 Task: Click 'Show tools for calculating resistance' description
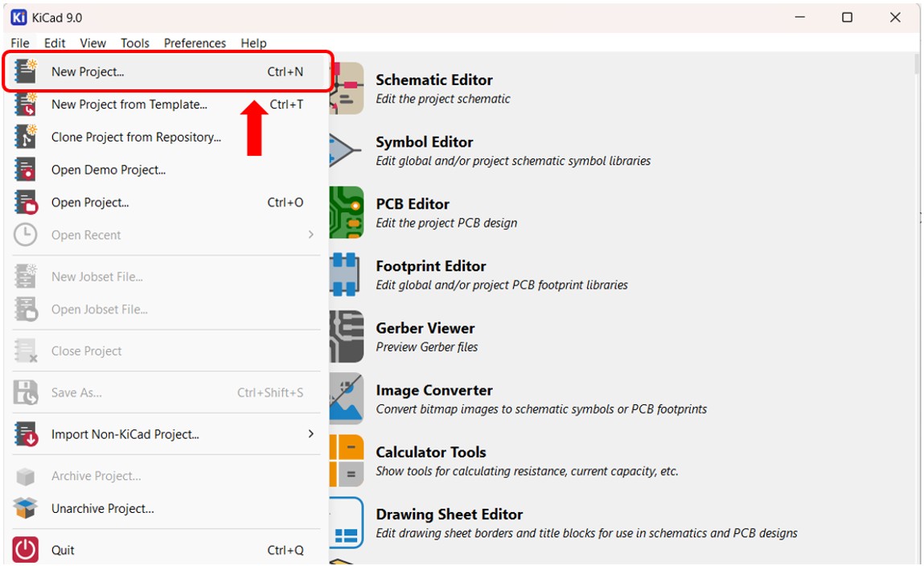coord(527,471)
